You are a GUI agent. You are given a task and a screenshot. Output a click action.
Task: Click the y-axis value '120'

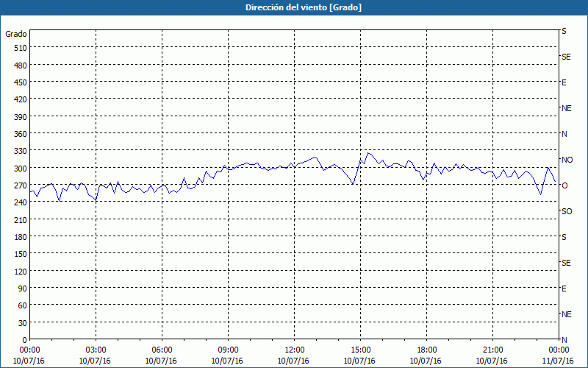(21, 271)
